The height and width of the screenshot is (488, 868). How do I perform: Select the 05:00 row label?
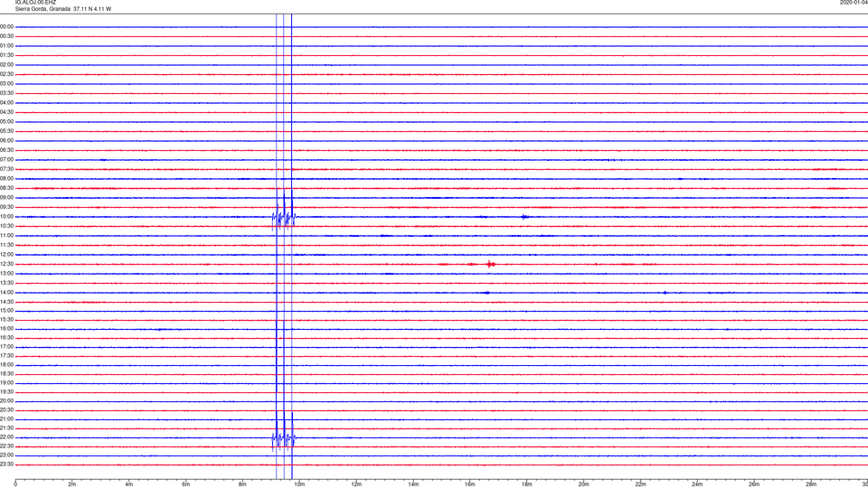[6, 122]
